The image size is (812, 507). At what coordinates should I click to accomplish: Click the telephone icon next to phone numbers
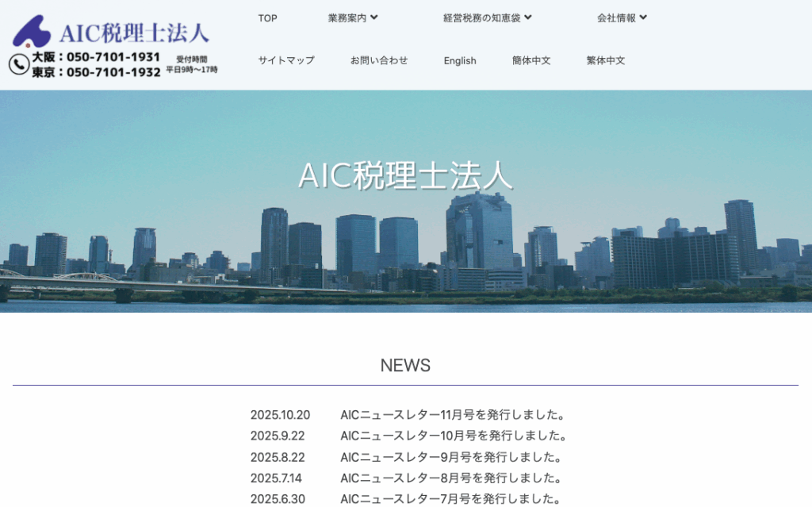coord(20,62)
